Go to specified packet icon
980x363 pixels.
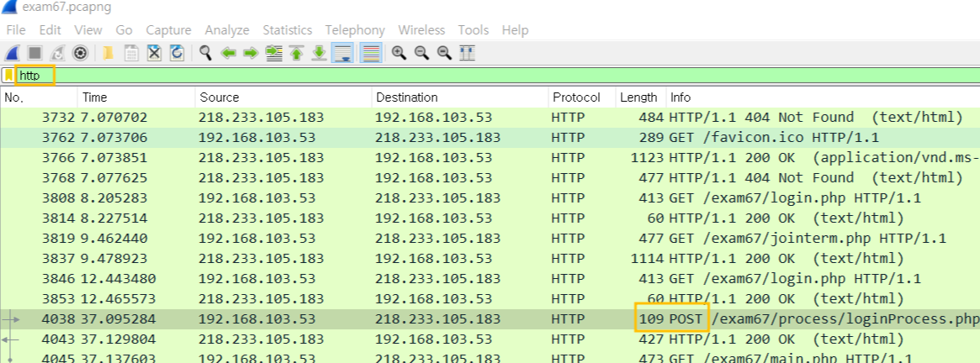(273, 53)
